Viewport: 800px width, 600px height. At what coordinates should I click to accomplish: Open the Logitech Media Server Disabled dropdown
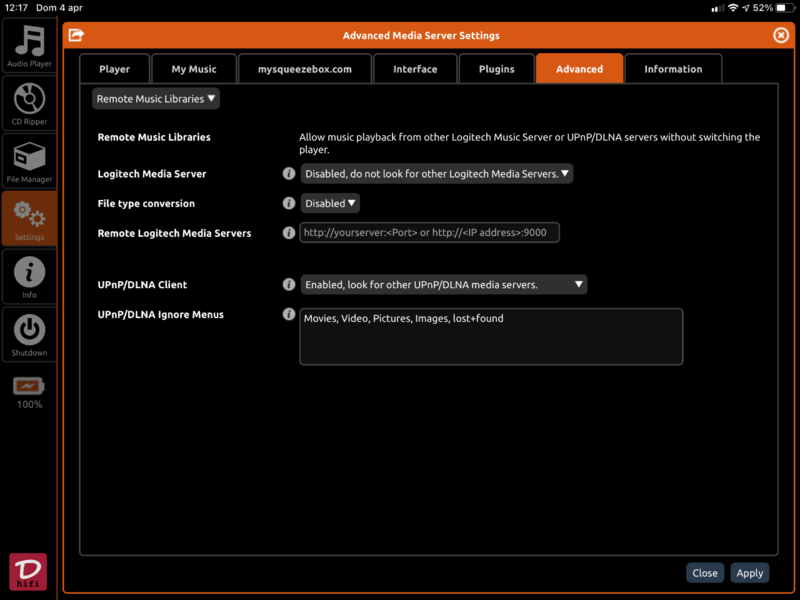tap(437, 174)
